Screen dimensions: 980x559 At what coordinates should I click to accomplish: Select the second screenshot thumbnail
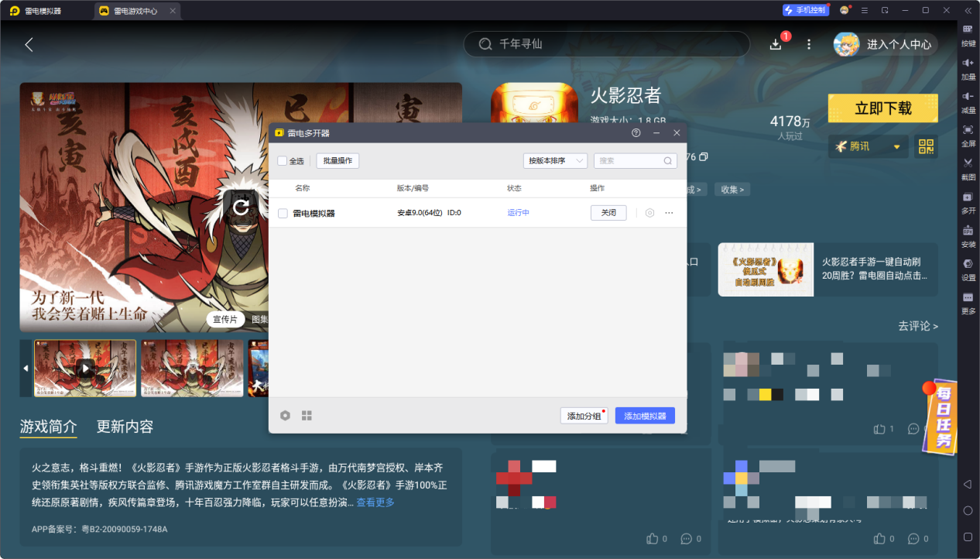coord(192,368)
